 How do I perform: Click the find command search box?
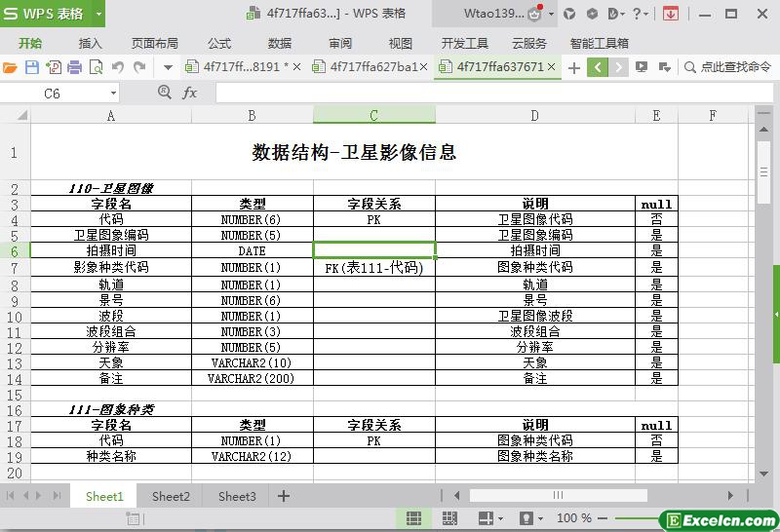coord(727,67)
